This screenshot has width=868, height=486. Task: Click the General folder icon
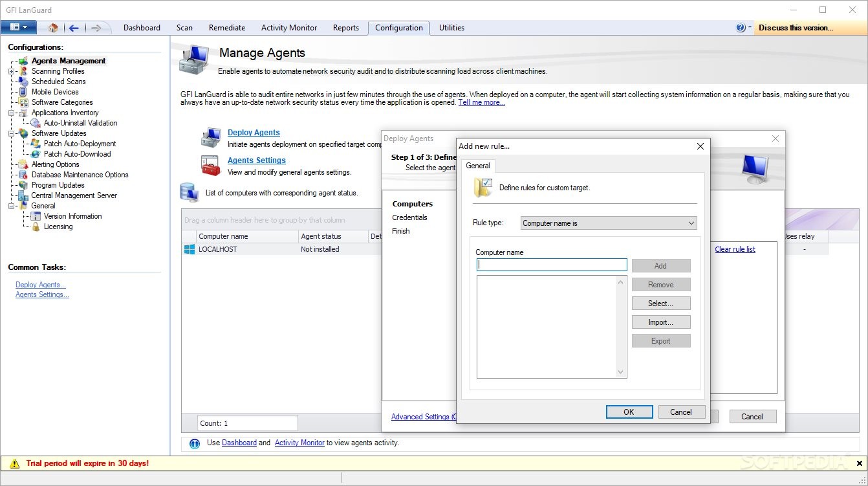pos(23,206)
